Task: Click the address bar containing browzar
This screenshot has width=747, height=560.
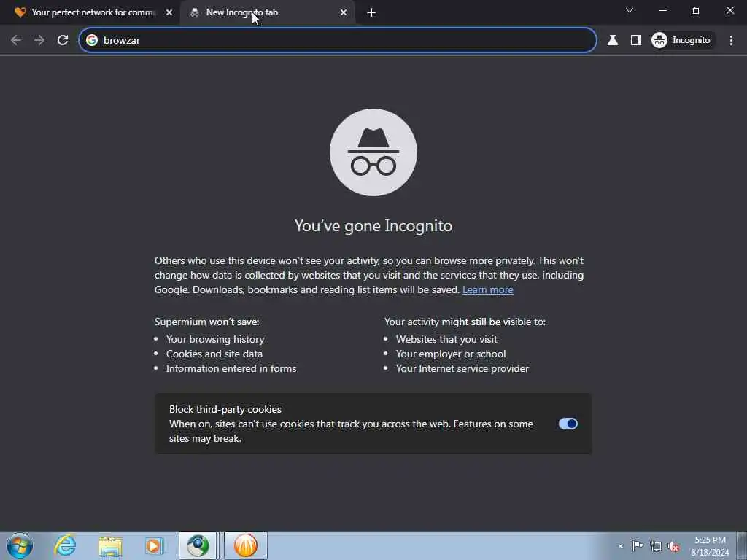Action: tap(338, 41)
